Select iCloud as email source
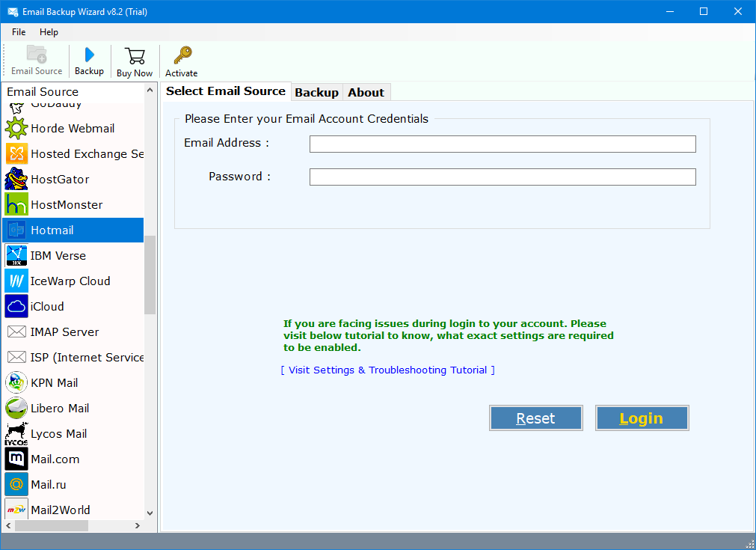The image size is (756, 550). (46, 306)
